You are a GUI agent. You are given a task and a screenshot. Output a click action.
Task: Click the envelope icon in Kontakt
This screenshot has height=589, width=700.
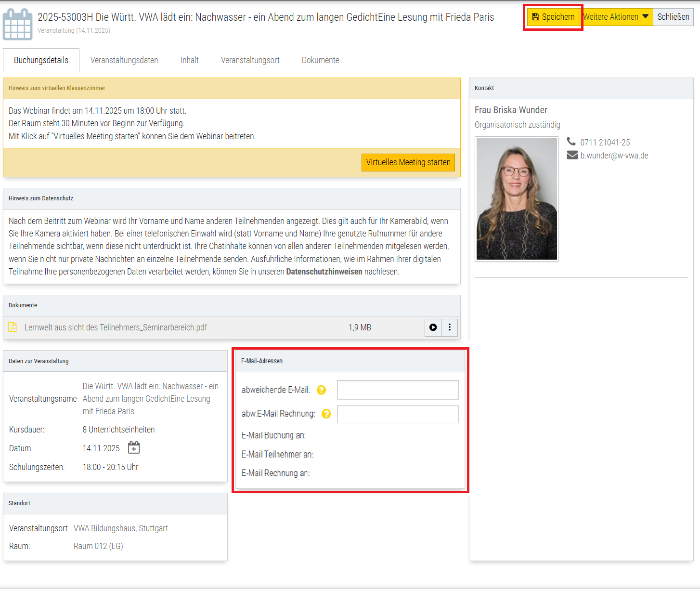[x=572, y=155]
